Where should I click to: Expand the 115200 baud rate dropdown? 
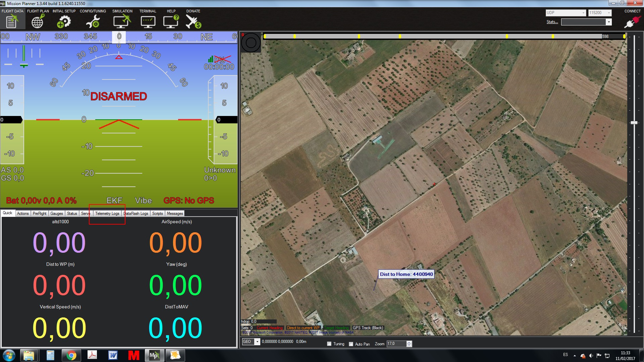pyautogui.click(x=608, y=13)
